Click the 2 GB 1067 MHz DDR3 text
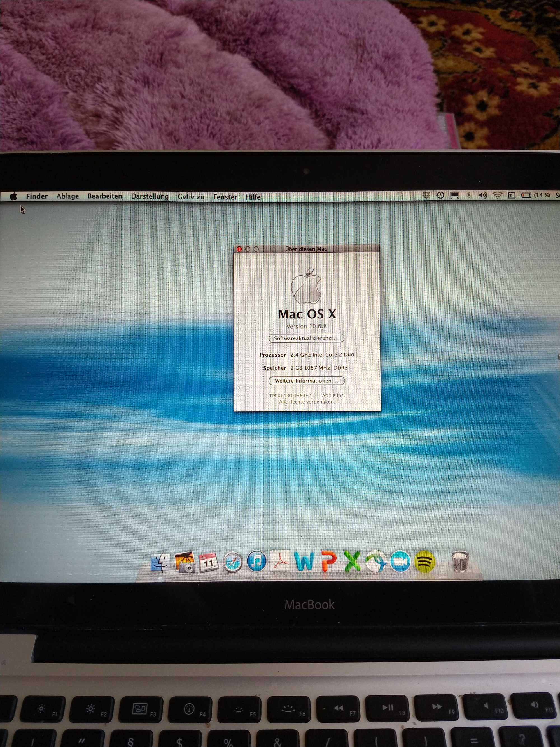 (319, 368)
